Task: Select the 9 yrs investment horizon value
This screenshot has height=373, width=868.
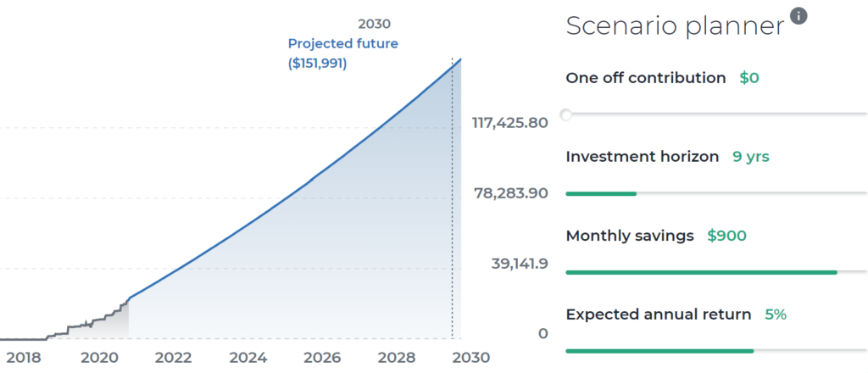Action: (751, 157)
